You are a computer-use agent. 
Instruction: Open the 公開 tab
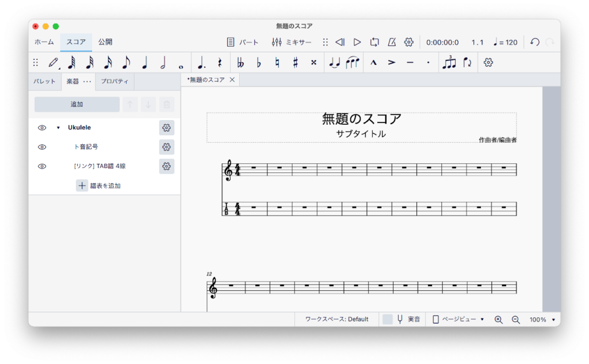(x=105, y=42)
